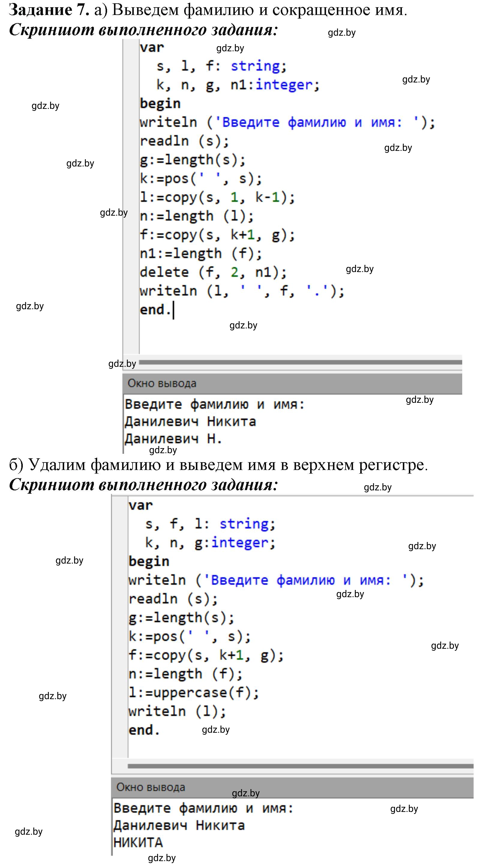Click the line 's, f, l: string;'

point(210,524)
